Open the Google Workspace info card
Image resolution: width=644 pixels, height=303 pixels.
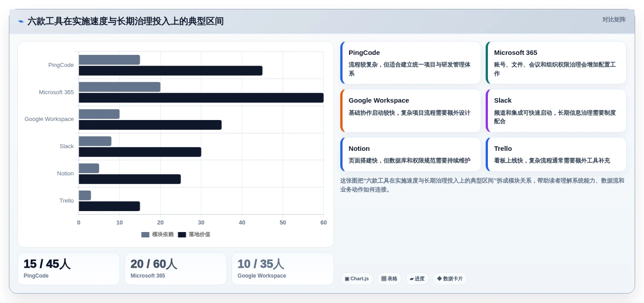coord(411,111)
